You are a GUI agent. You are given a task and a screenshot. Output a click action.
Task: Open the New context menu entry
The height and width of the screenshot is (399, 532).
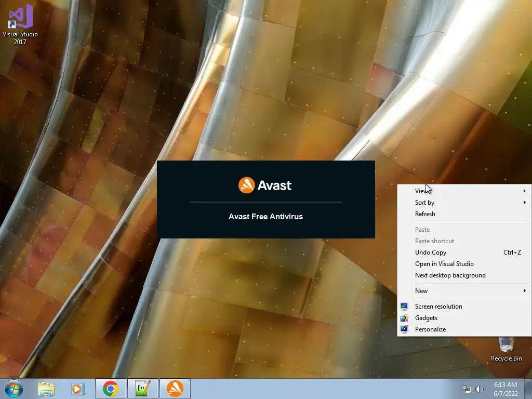(464, 291)
